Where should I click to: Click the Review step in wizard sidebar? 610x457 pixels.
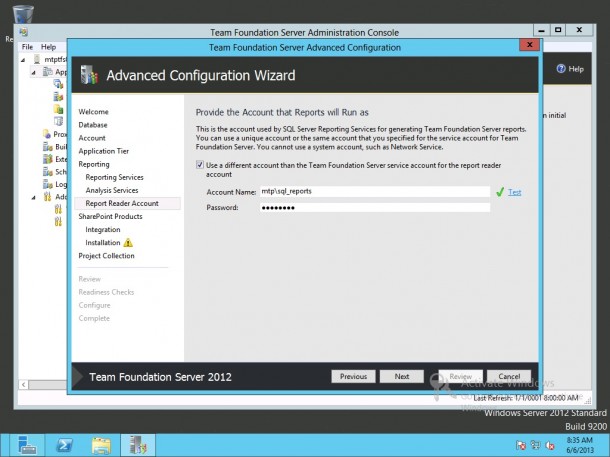[x=89, y=279]
